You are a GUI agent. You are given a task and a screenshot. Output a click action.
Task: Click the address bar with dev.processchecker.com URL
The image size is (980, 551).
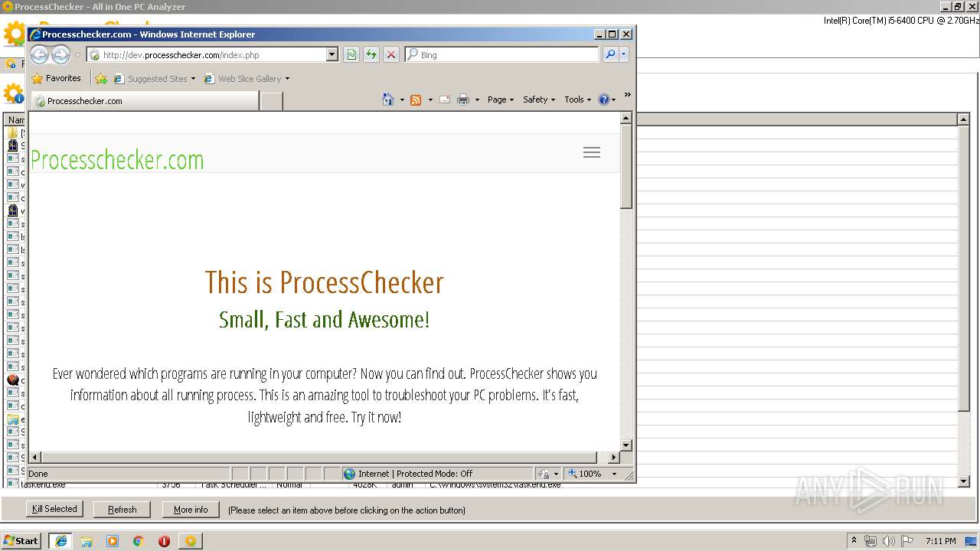tap(207, 55)
